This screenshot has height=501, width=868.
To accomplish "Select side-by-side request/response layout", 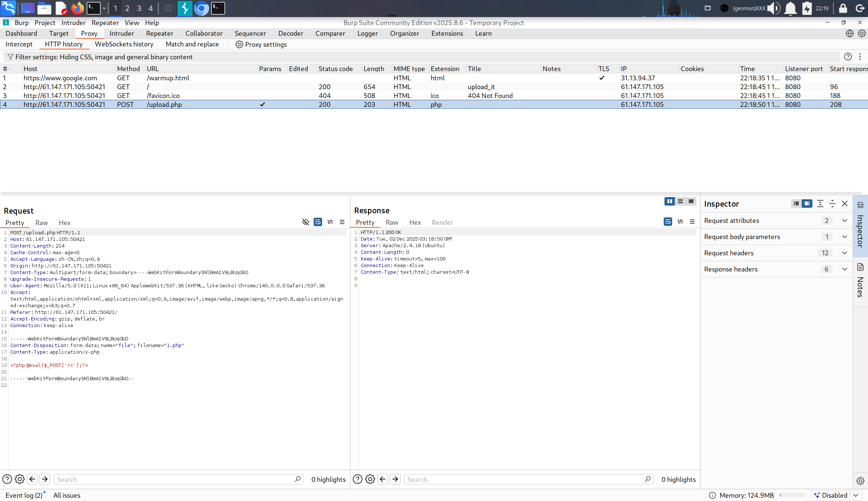I will click(x=670, y=202).
